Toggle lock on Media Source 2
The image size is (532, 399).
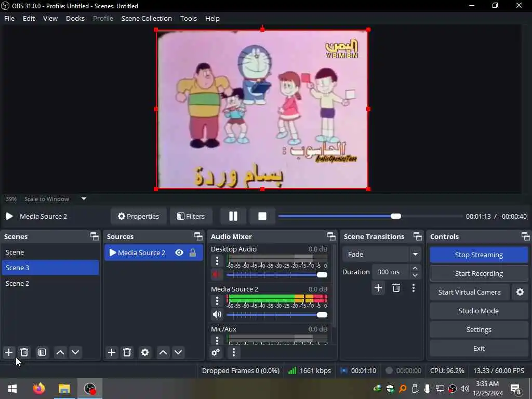193,252
